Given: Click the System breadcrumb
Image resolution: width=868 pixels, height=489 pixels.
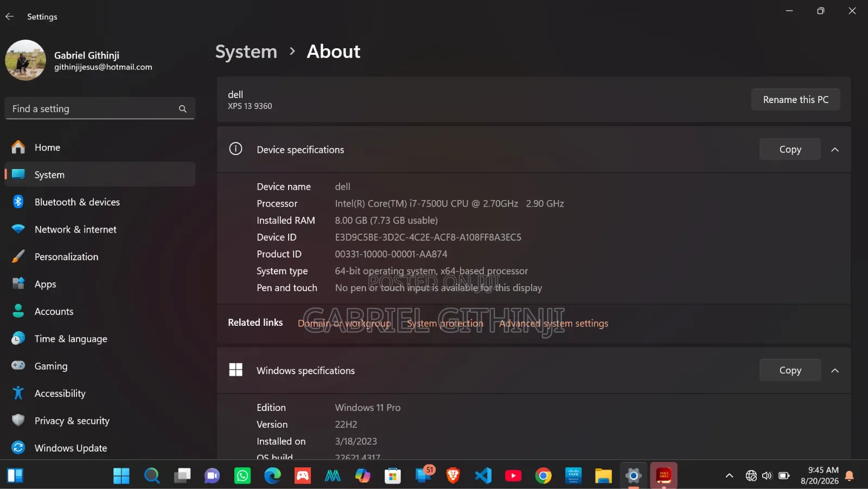Looking at the screenshot, I should coord(246,52).
